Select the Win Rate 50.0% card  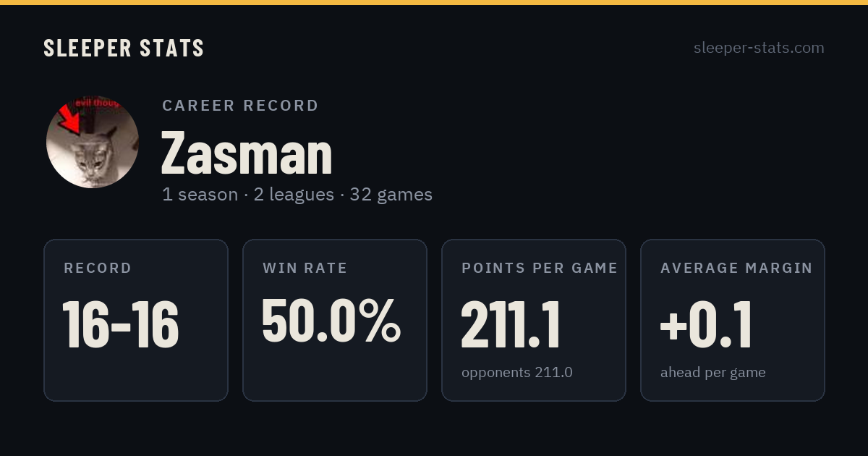(x=335, y=320)
